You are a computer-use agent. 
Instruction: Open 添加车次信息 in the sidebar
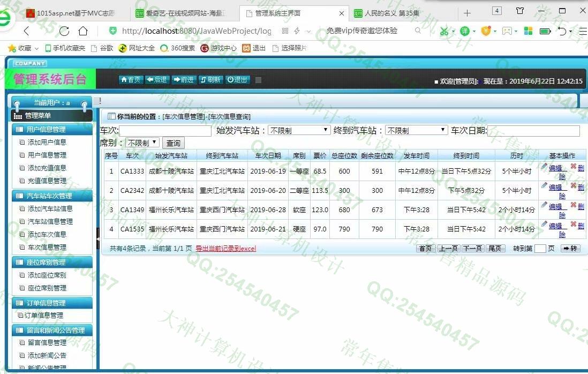(x=47, y=234)
